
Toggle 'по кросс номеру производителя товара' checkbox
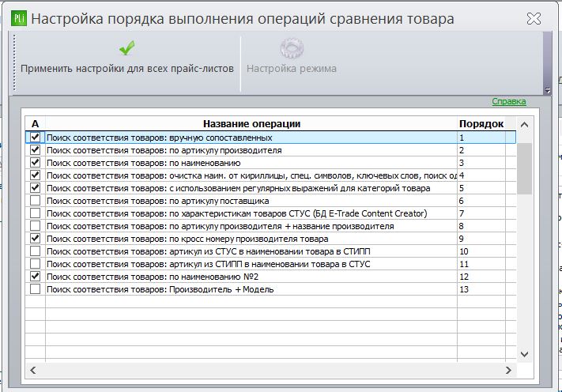coord(35,238)
